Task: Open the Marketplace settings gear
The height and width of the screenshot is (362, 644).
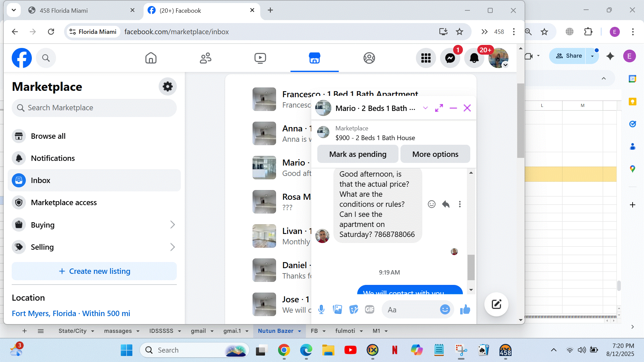Action: click(167, 86)
